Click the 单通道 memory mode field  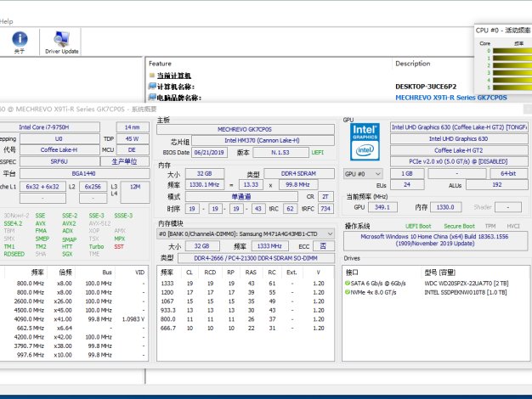point(241,197)
